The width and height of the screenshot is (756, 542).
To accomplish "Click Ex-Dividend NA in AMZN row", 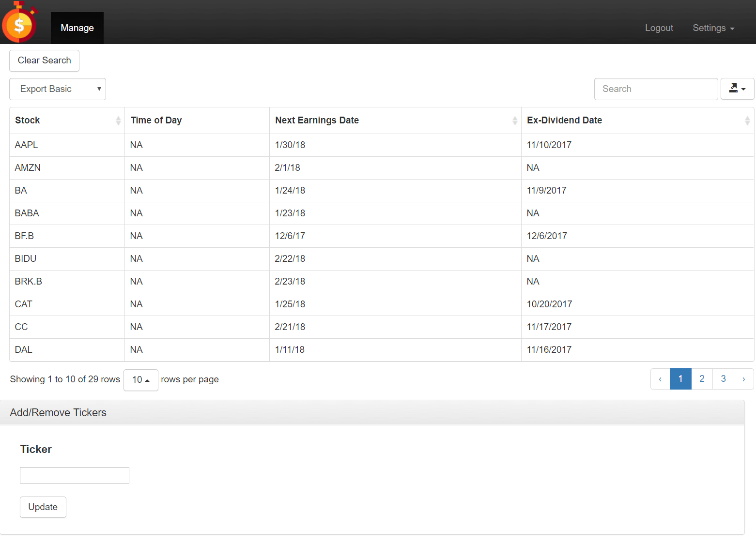I will pos(533,168).
